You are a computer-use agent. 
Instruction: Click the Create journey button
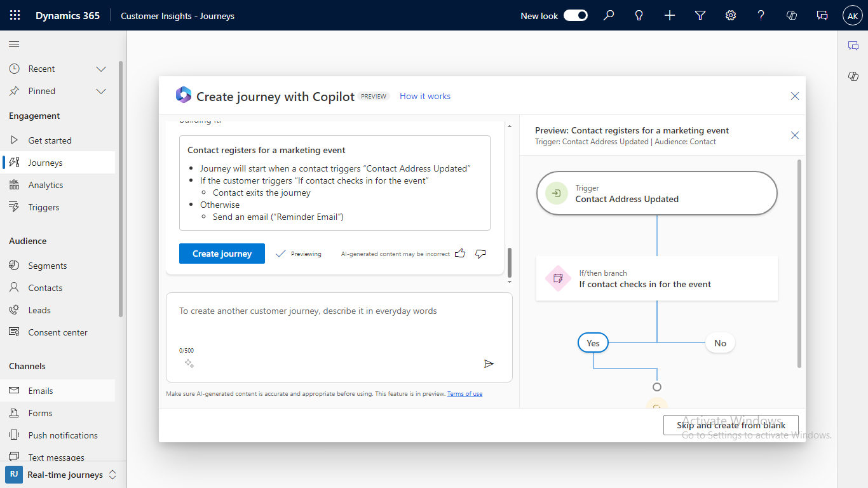(222, 254)
